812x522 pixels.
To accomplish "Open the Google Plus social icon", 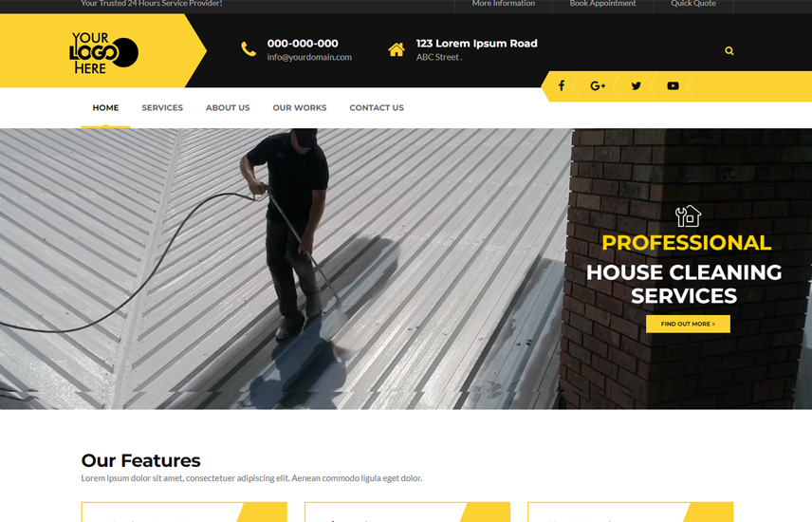I will [598, 86].
